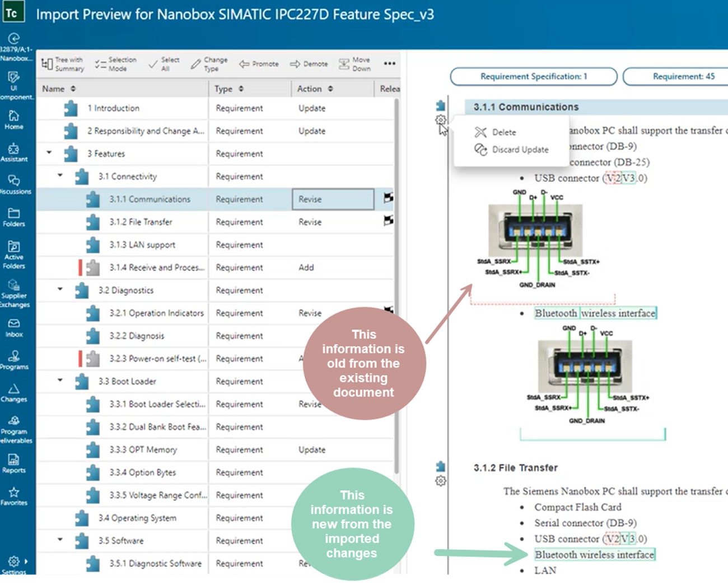Image resolution: width=728 pixels, height=585 pixels.
Task: Click Move Down in the toolbar
Action: tap(354, 64)
